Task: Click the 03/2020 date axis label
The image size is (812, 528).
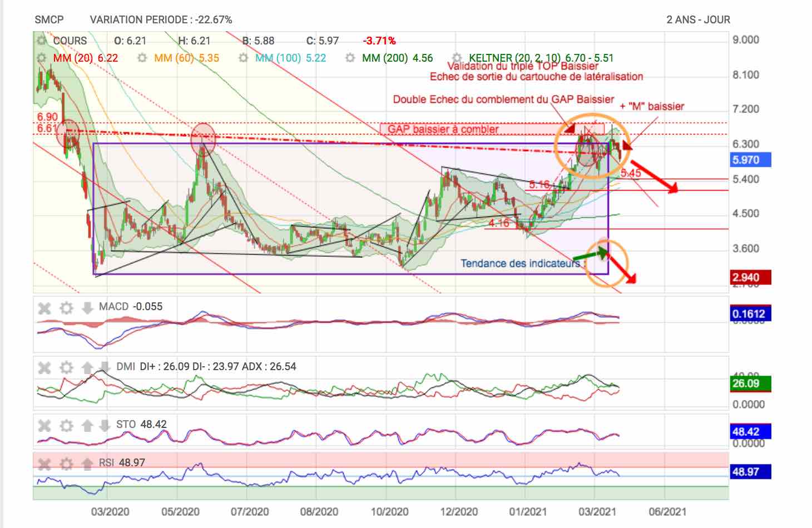Action: [x=110, y=511]
